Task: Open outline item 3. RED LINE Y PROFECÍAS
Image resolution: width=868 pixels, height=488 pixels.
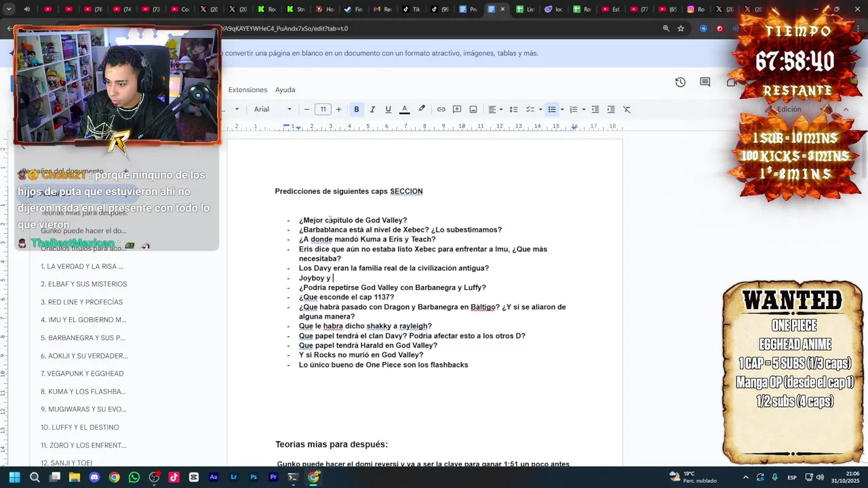Action: click(81, 302)
